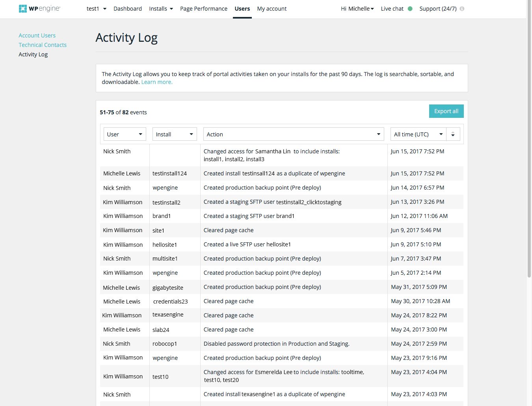Open the Technical Contacts sidebar link

point(43,45)
